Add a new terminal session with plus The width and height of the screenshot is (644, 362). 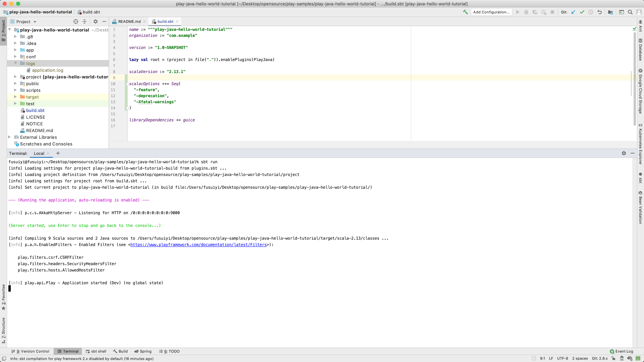click(x=58, y=153)
